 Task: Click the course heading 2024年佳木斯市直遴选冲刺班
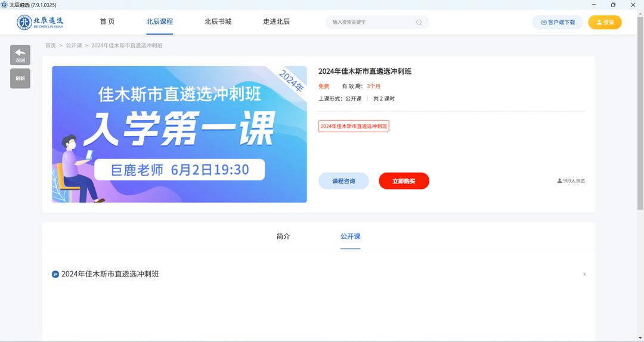tap(365, 71)
